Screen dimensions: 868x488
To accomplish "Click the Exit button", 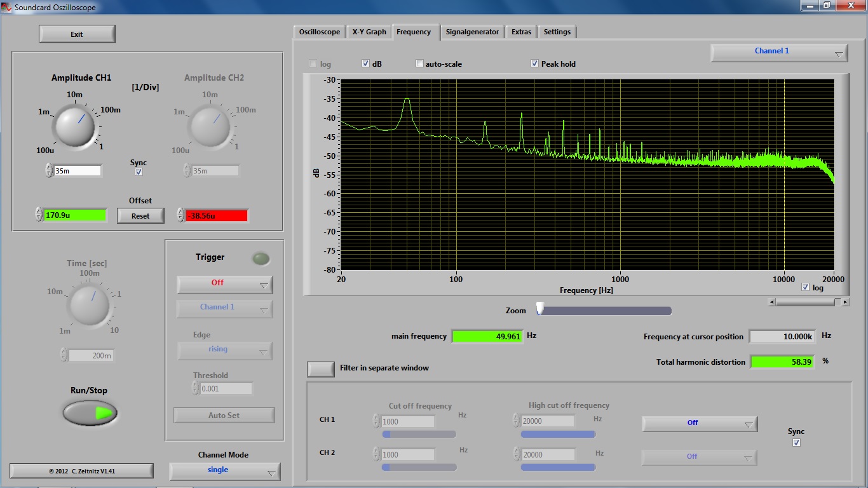I will click(77, 34).
